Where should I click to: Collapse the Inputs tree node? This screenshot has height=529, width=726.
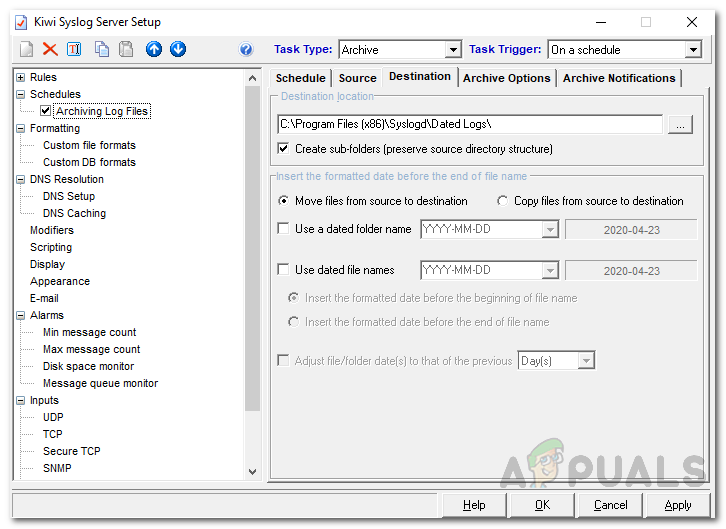[x=20, y=400]
